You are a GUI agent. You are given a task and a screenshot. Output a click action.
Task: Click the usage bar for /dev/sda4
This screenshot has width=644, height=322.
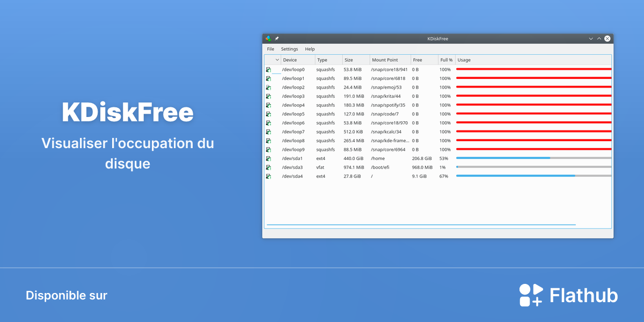534,175
